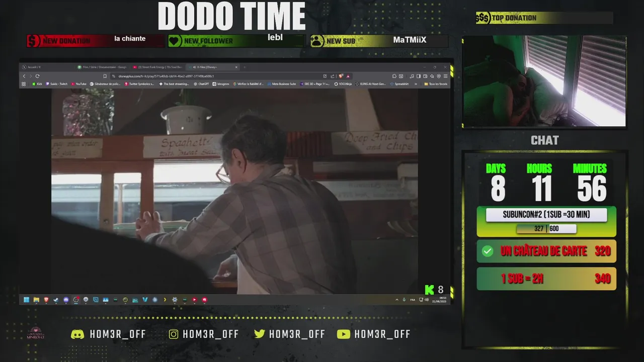This screenshot has height=362, width=644.
Task: Open the VDO.Ninja bookmark
Action: pyautogui.click(x=343, y=84)
